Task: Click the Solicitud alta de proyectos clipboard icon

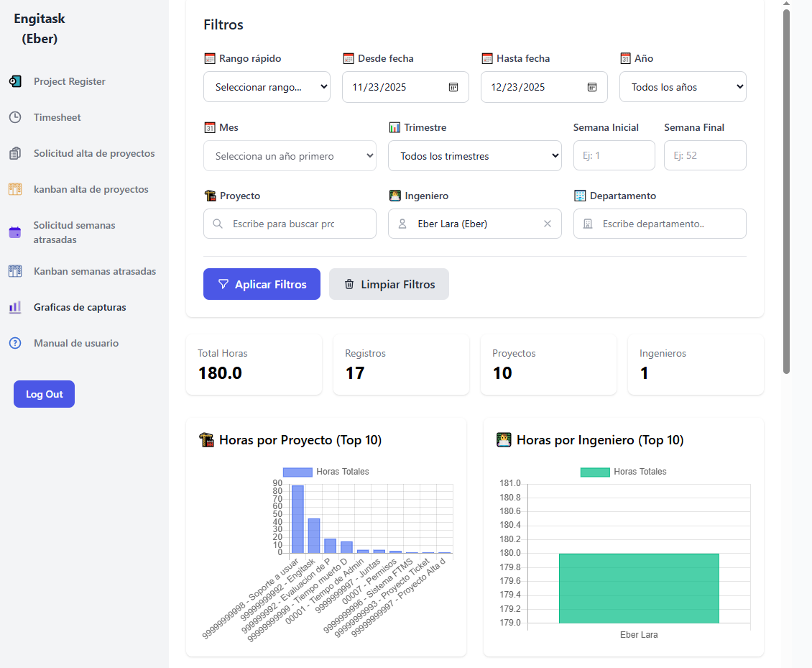Action: [x=15, y=153]
